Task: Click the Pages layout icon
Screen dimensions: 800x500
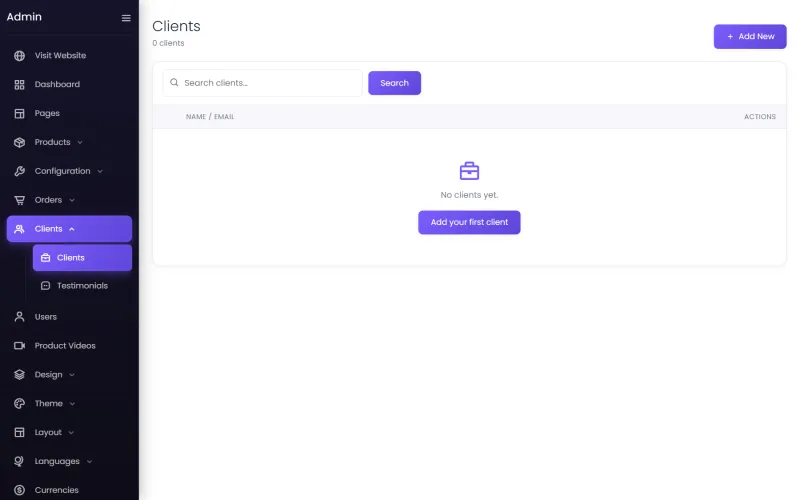Action: [19, 113]
